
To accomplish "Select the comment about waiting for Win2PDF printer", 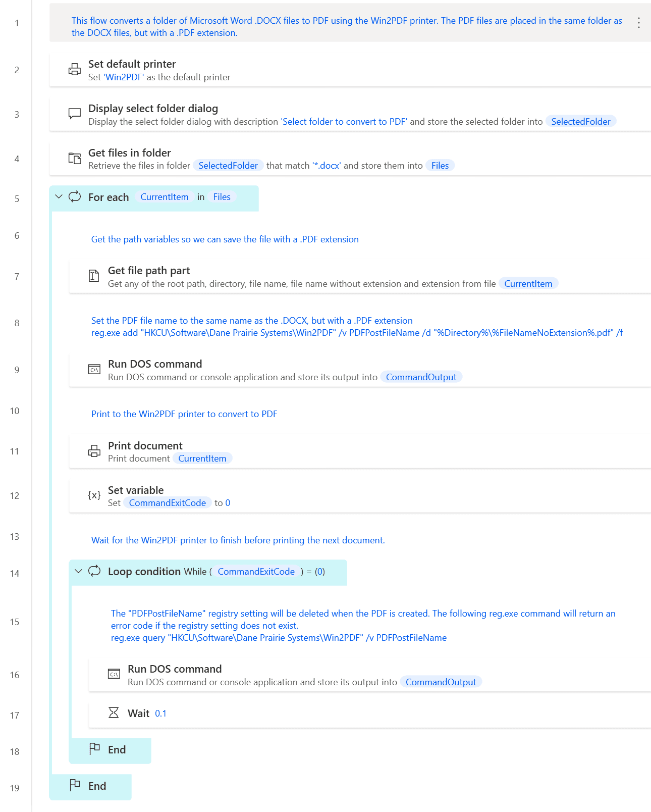I will (x=238, y=540).
